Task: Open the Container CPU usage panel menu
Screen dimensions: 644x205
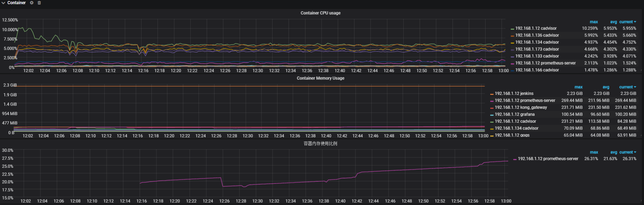Action: point(320,13)
